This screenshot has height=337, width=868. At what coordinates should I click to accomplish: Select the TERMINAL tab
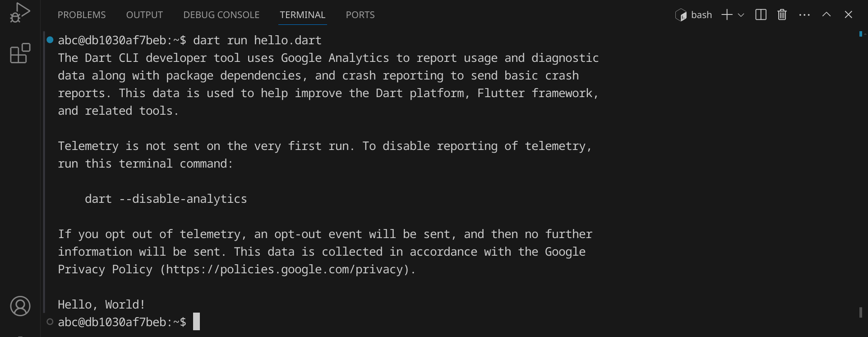coord(302,15)
